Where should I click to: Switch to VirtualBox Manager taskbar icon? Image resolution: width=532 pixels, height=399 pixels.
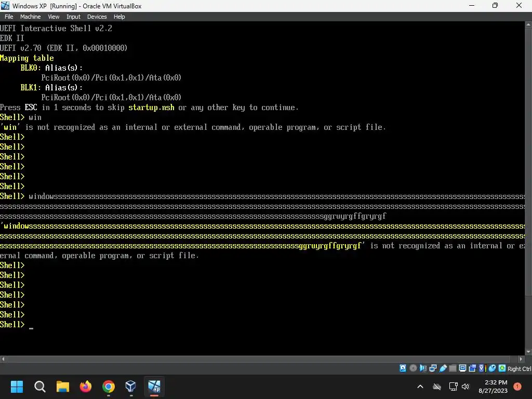tap(131, 387)
